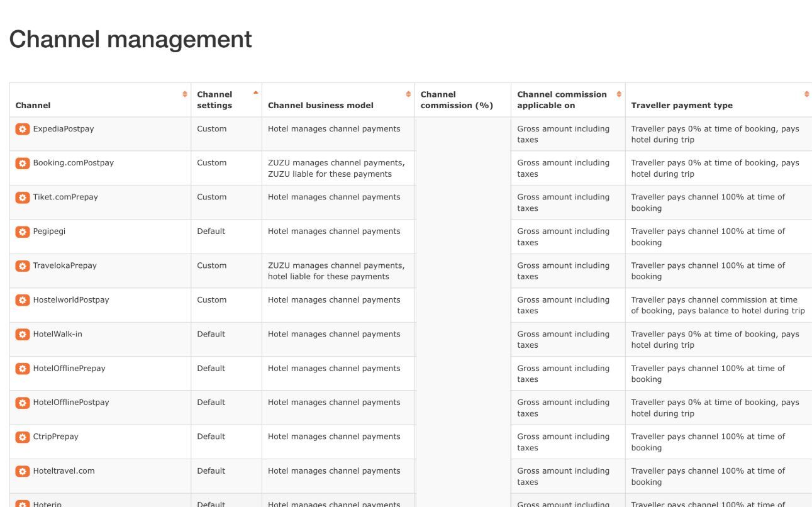812x507 pixels.
Task: Open TravelokaPrepay settings gear icon
Action: click(23, 266)
